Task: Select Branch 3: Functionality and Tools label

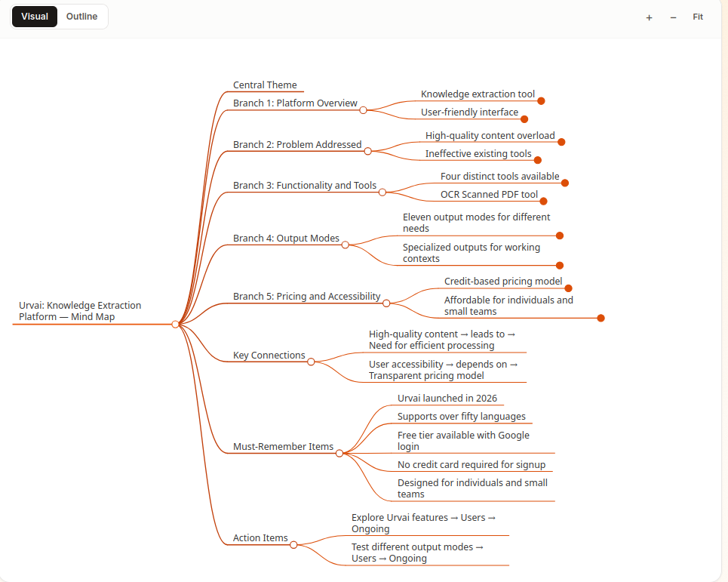Action: coord(305,186)
